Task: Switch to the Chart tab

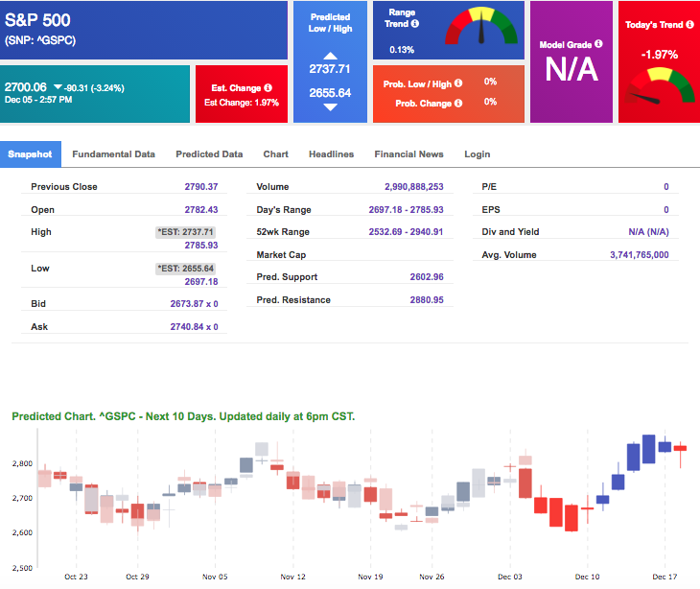Action: tap(275, 154)
